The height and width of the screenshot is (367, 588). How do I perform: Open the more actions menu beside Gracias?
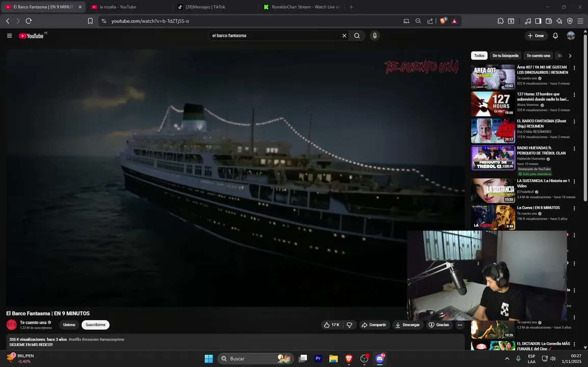coord(460,325)
